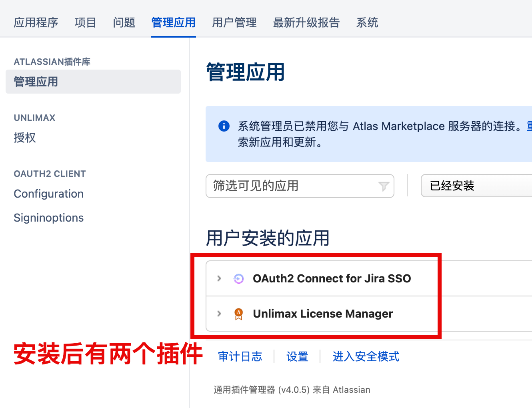The width and height of the screenshot is (532, 408).
Task: Open OAuth2 Client Configuration in sidebar
Action: point(49,194)
